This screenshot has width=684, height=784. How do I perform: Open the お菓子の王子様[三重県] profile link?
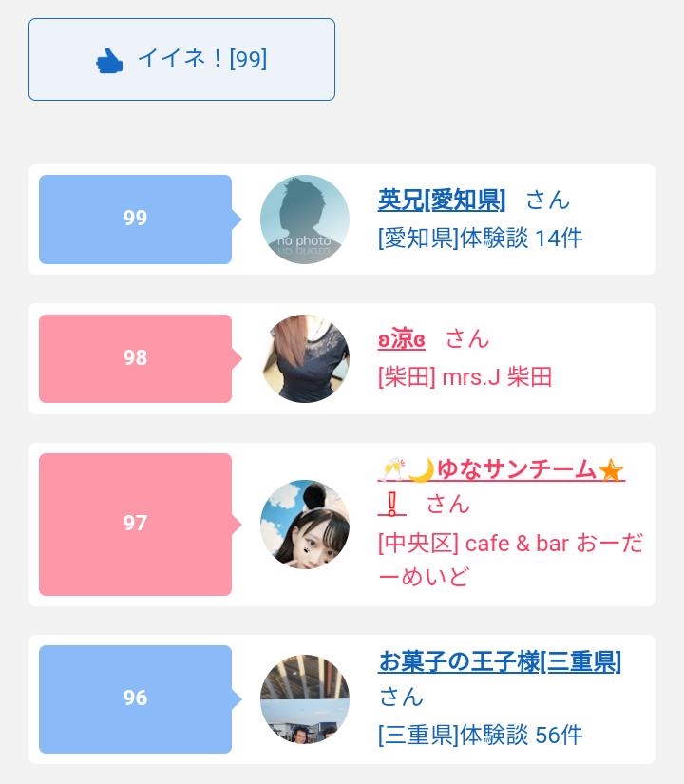pos(499,661)
